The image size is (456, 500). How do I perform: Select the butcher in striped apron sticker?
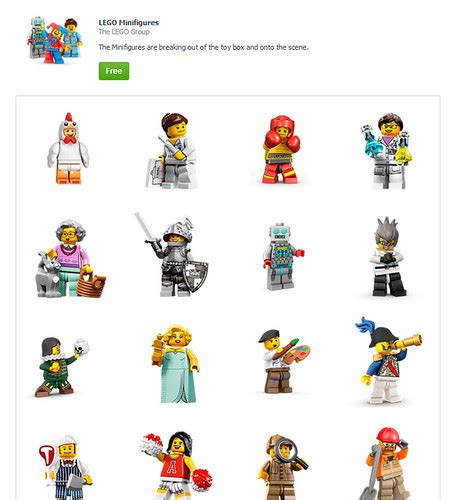pos(66,467)
